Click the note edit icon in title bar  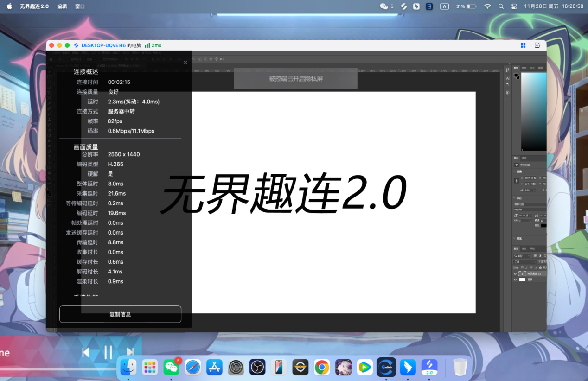pos(537,45)
